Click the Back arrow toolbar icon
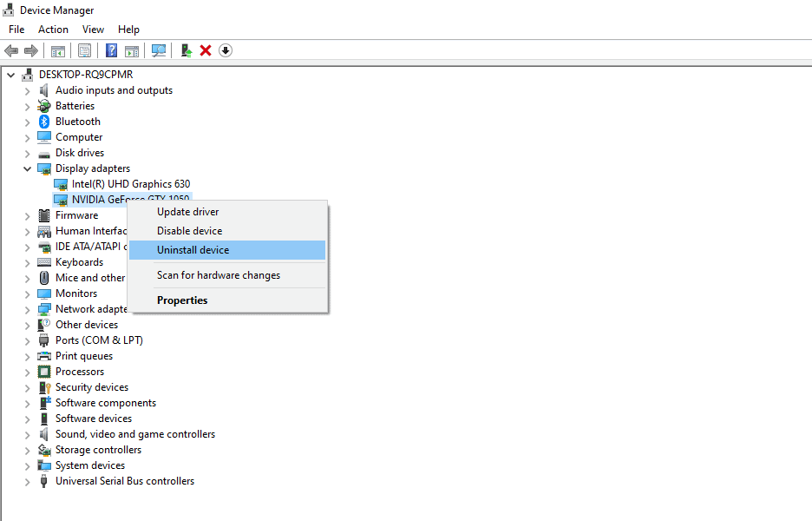 click(11, 51)
